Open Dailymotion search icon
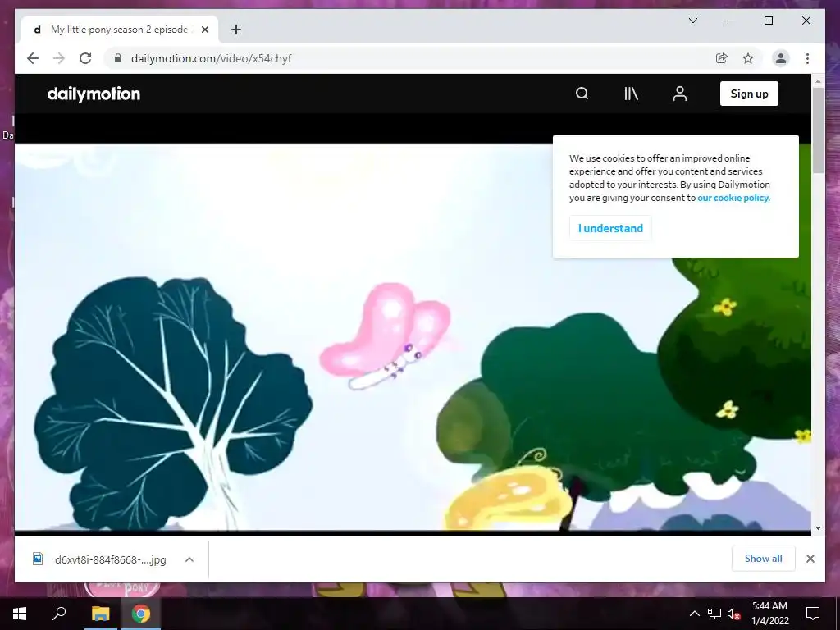The image size is (840, 630). pyautogui.click(x=582, y=94)
